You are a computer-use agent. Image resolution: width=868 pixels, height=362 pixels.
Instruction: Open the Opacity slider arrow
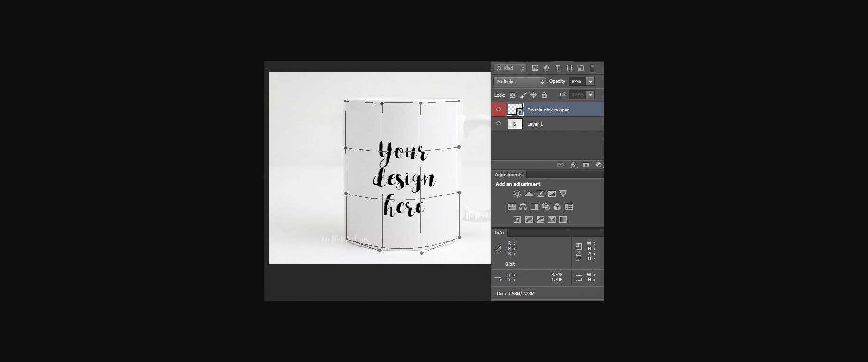pyautogui.click(x=591, y=82)
